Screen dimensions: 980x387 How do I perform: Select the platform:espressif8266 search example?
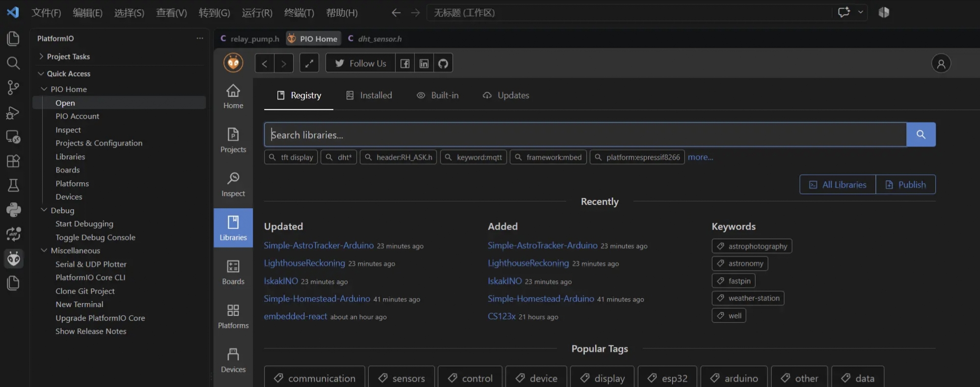(637, 157)
